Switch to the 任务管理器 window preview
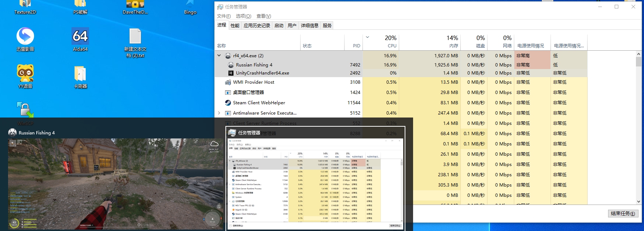This screenshot has width=644, height=231. [x=316, y=179]
